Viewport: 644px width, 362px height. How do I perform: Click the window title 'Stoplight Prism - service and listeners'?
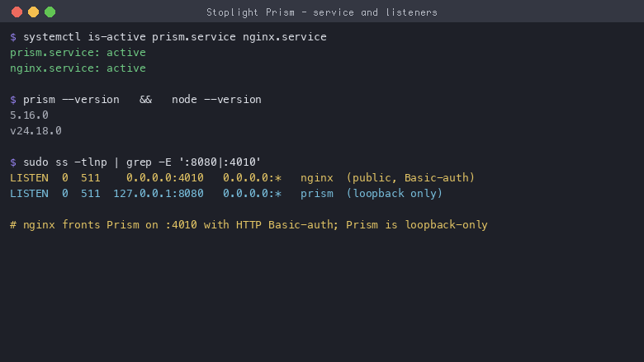click(322, 12)
